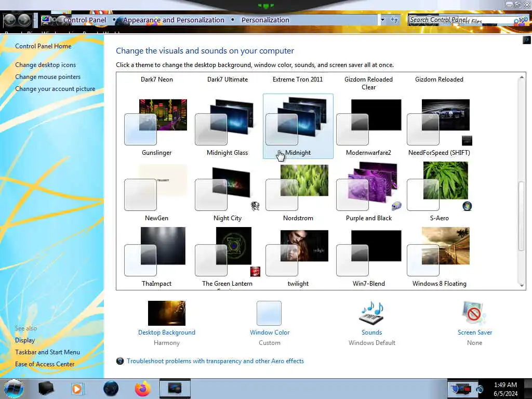Open Change your account picture
This screenshot has width=532, height=399.
point(55,89)
